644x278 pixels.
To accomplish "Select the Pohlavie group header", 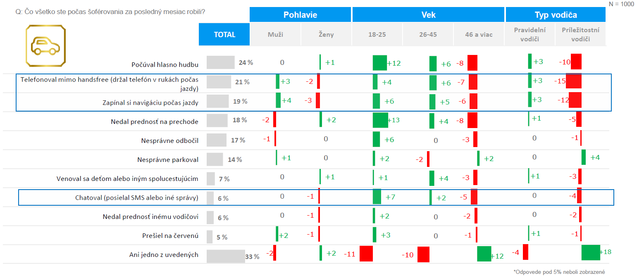I will point(301,15).
